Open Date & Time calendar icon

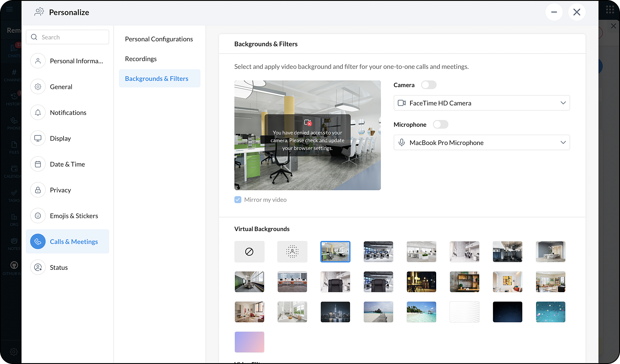38,164
